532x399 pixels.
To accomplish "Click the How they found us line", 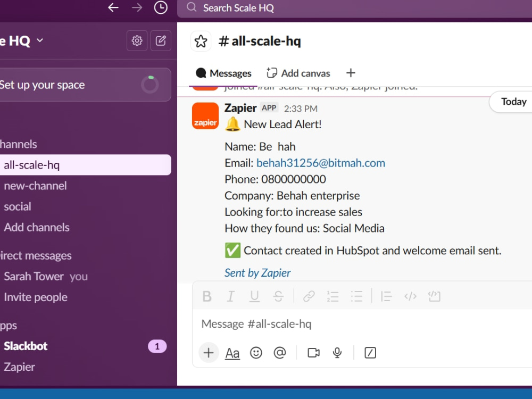I will pos(304,228).
